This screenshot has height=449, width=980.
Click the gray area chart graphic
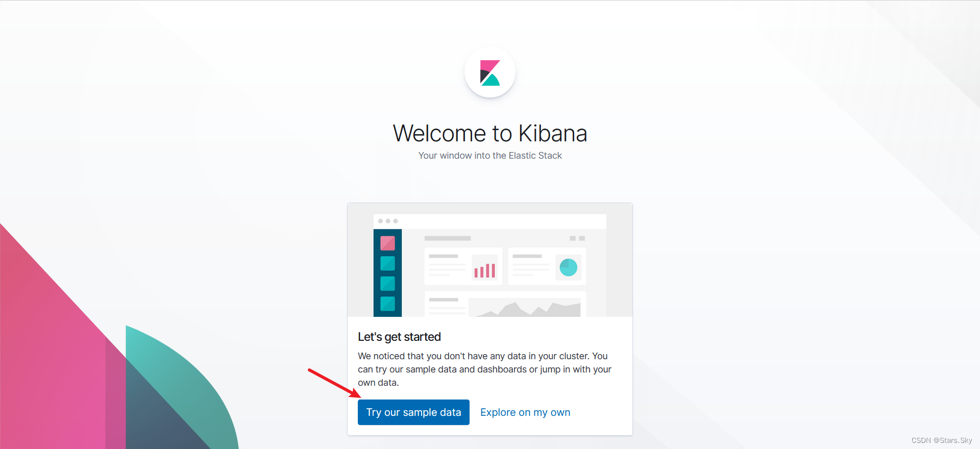pyautogui.click(x=525, y=308)
